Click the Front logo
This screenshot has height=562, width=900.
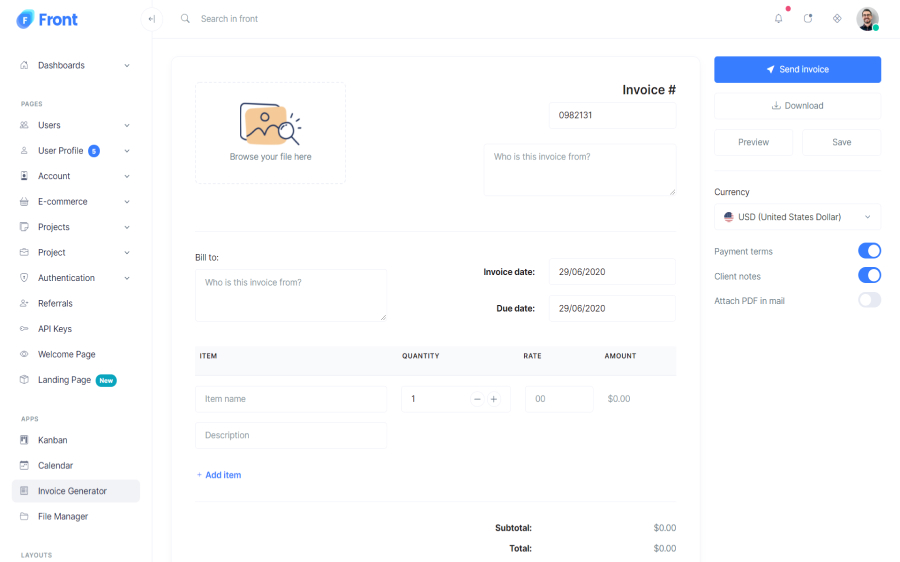(x=47, y=19)
